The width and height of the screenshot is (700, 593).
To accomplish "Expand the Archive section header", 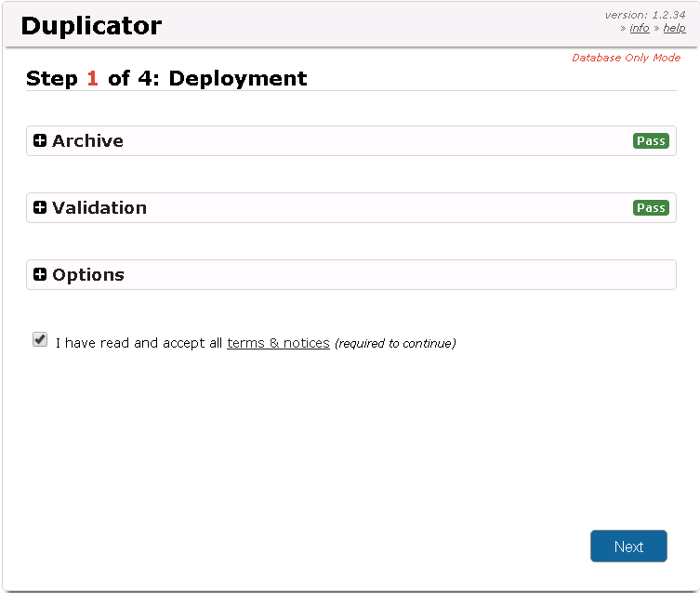I will click(x=88, y=141).
